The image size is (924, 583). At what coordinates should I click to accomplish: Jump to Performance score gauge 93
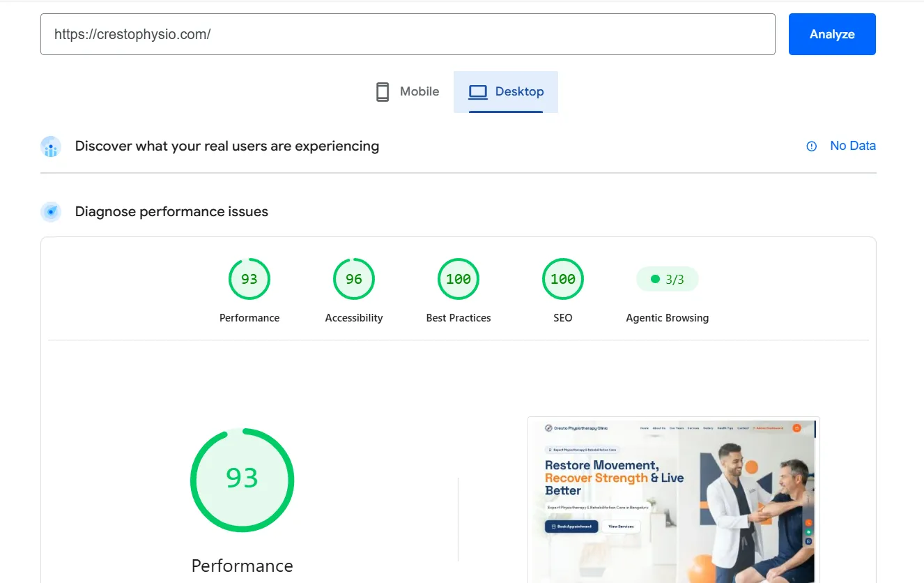pos(249,279)
